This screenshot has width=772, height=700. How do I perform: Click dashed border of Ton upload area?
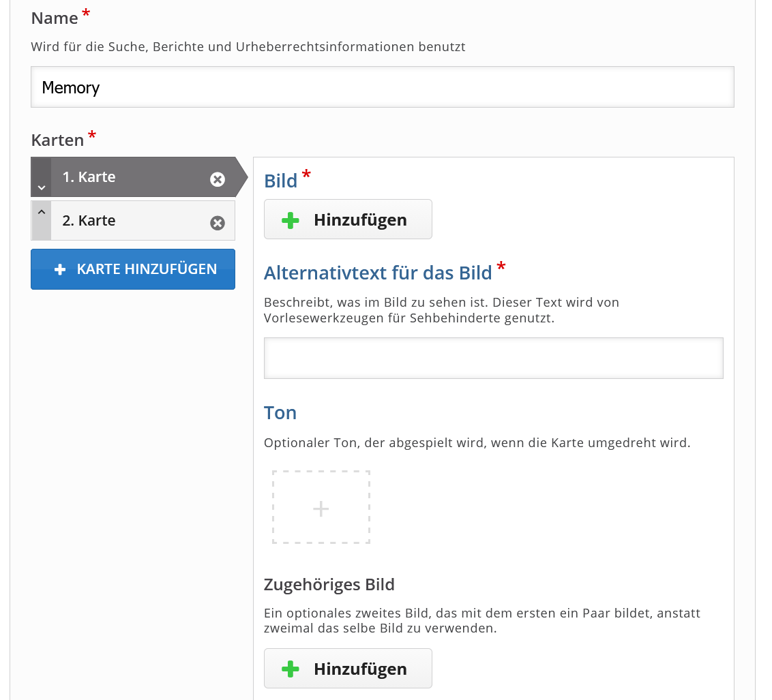pyautogui.click(x=273, y=507)
